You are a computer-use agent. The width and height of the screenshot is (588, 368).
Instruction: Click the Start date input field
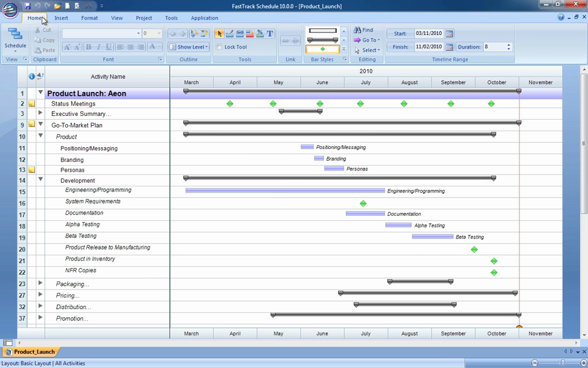(429, 33)
